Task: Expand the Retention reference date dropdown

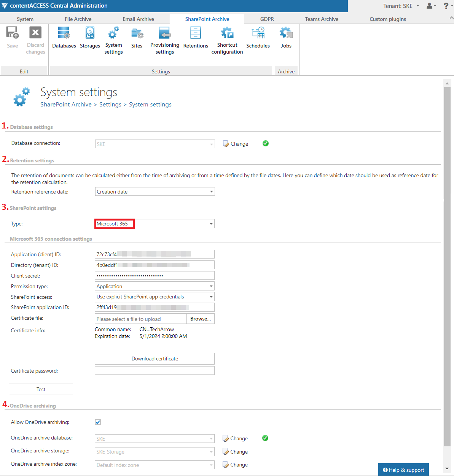Action: point(211,192)
